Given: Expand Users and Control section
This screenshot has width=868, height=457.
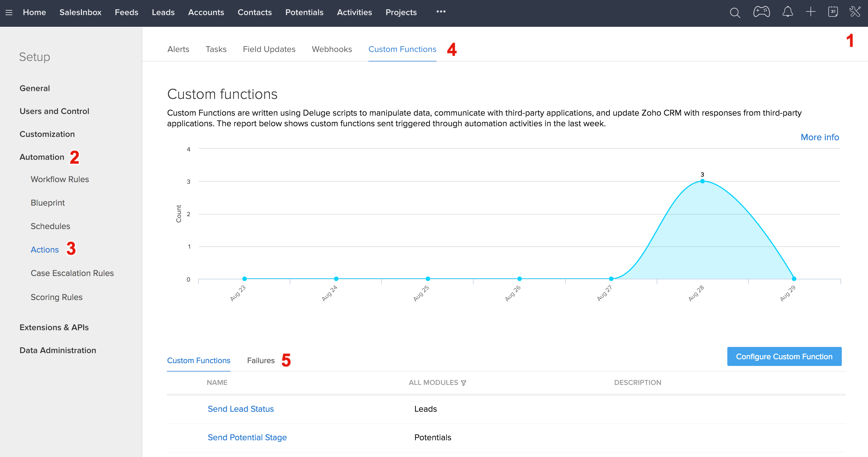Looking at the screenshot, I should click(x=54, y=111).
